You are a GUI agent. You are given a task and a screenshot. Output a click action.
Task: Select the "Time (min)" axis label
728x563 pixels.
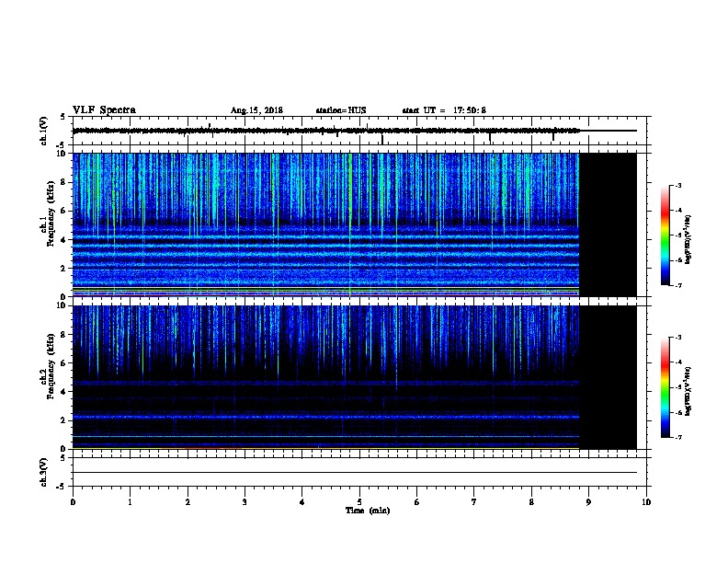click(368, 511)
